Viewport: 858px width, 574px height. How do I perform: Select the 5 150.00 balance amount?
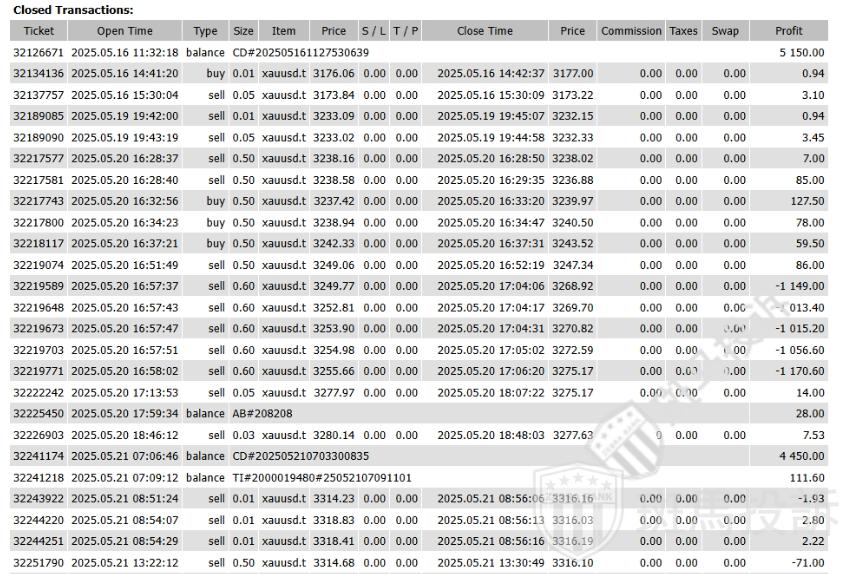point(801,52)
